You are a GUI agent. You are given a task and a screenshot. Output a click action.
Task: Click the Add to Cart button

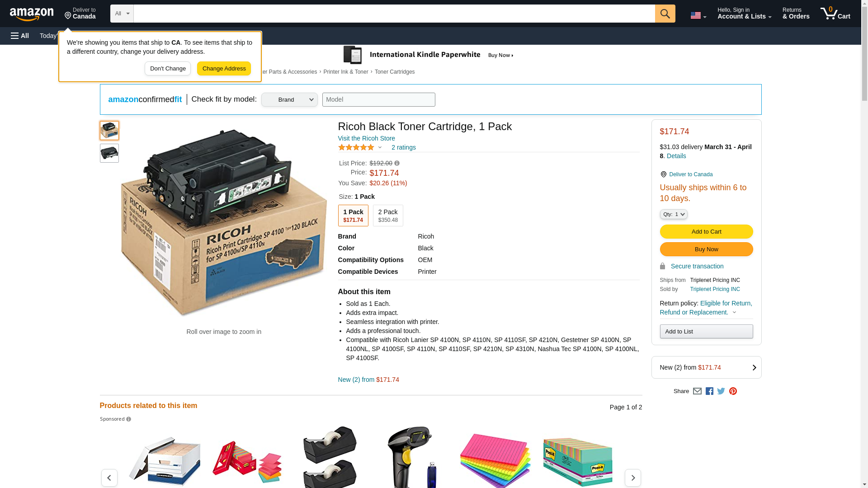pyautogui.click(x=706, y=232)
